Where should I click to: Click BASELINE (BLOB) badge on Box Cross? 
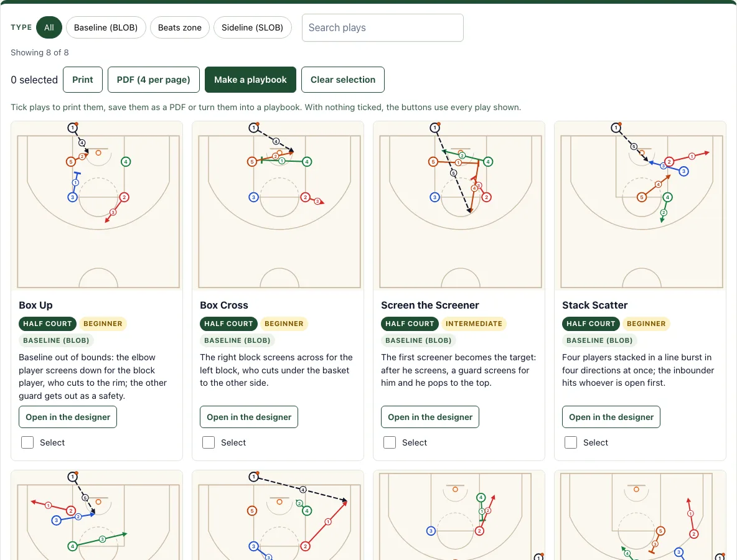[x=237, y=340]
